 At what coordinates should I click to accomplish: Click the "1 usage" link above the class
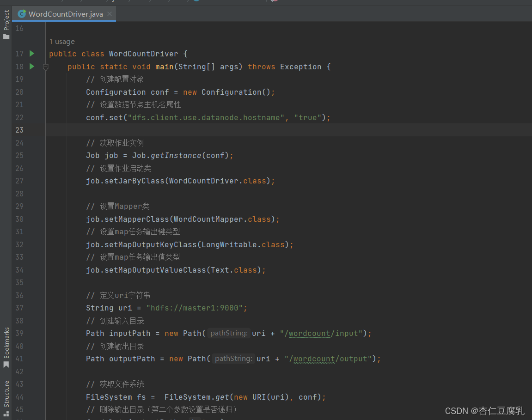point(61,41)
